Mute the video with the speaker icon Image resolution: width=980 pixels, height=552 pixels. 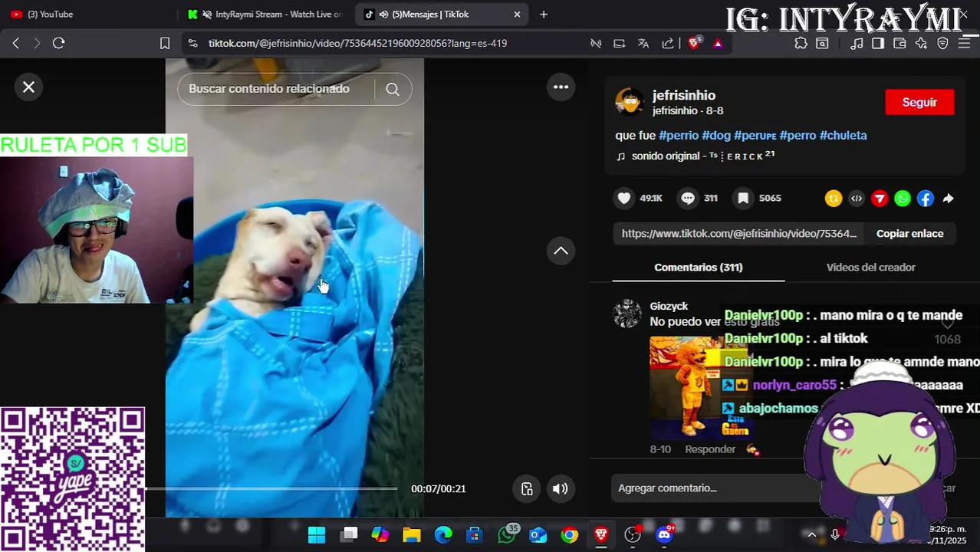(x=561, y=488)
